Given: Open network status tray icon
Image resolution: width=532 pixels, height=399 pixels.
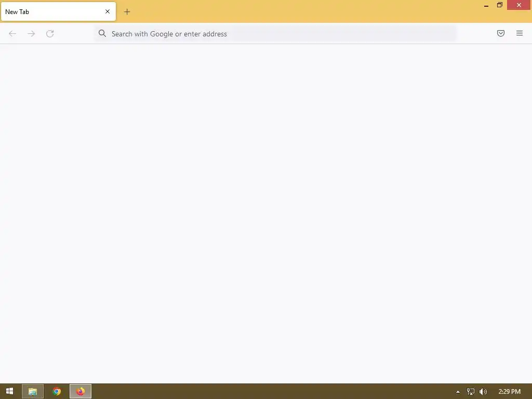Looking at the screenshot, I should pos(471,392).
